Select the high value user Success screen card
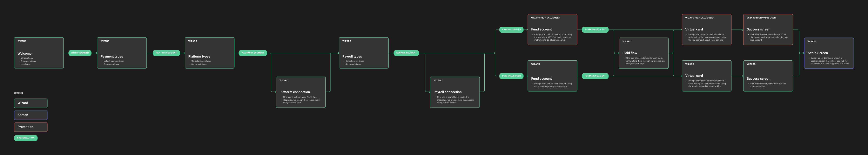 coord(768,30)
